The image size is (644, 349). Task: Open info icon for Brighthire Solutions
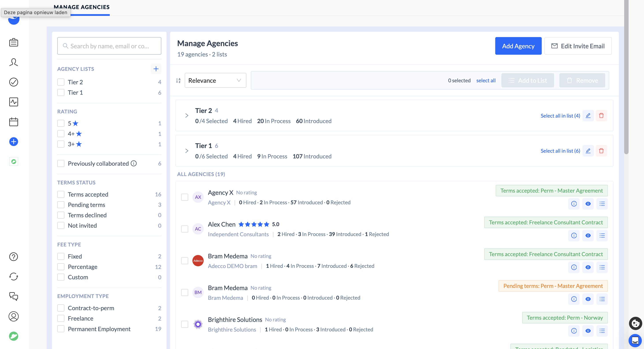tap(574, 331)
